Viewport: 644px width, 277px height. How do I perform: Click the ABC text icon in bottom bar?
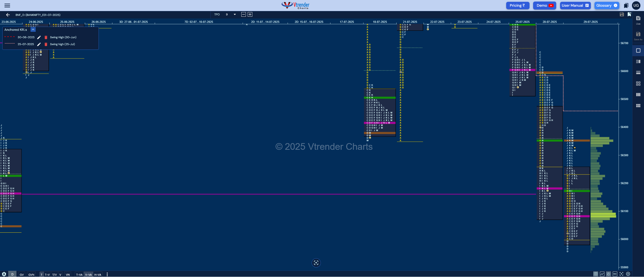click(x=615, y=274)
